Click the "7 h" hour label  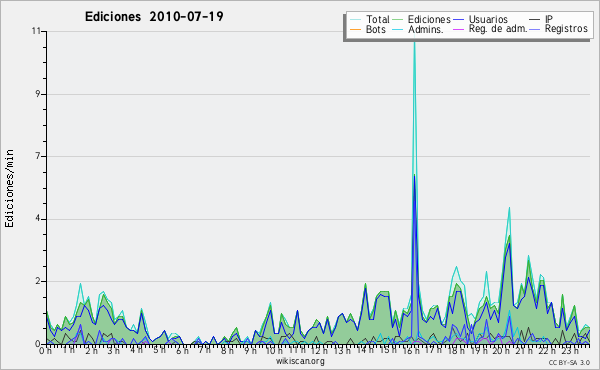(204, 350)
